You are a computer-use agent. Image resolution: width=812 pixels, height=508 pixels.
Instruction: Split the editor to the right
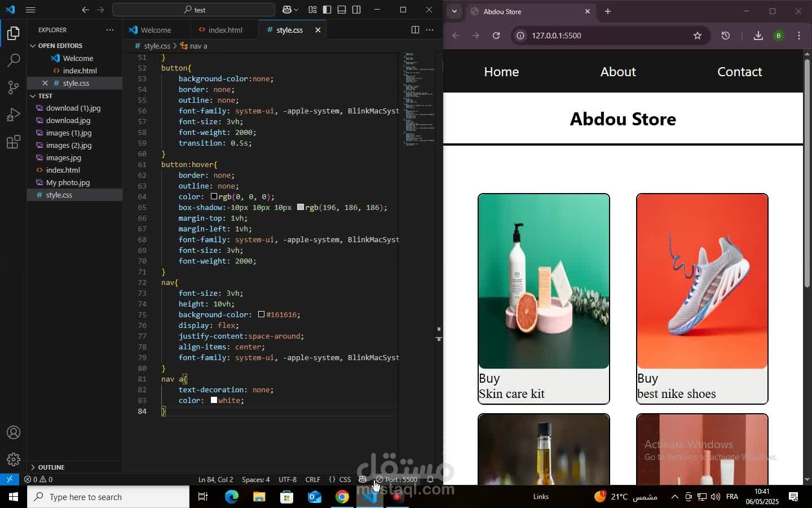415,30
